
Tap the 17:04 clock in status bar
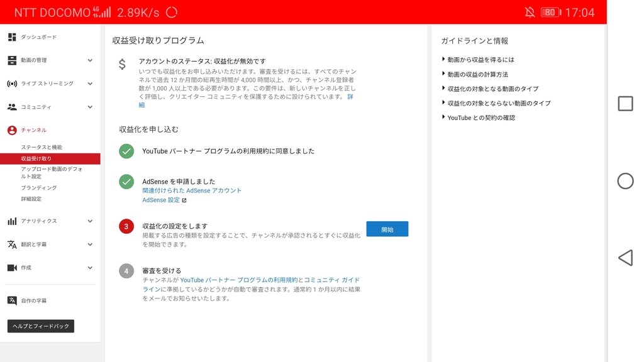579,13
